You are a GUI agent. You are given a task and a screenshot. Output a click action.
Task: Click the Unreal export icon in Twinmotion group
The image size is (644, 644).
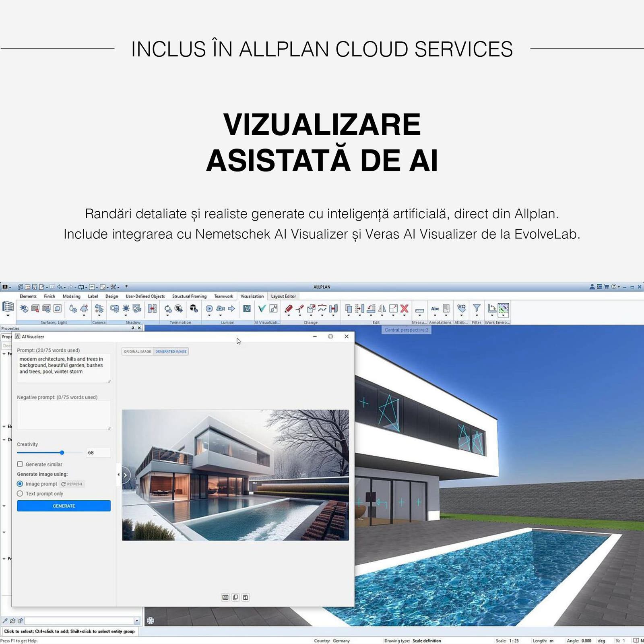pos(179,309)
